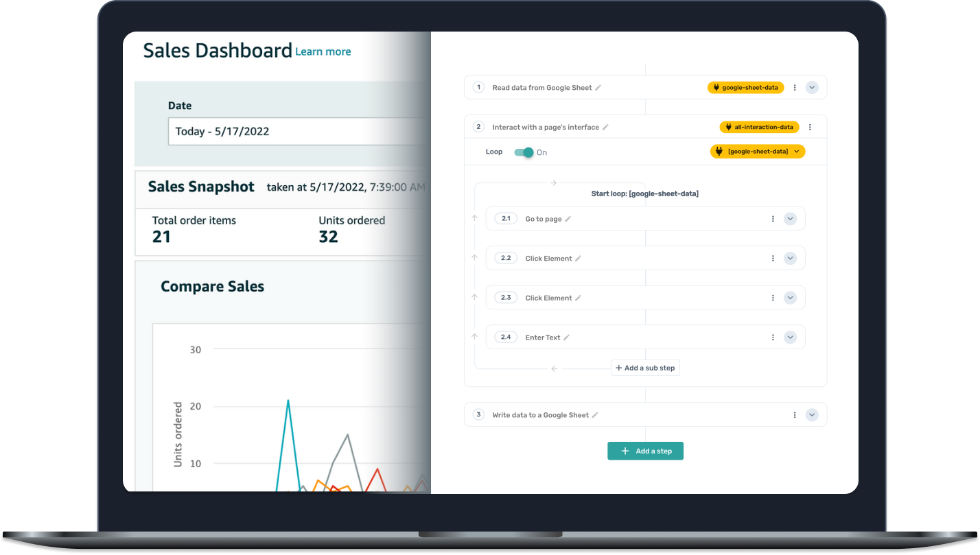Expand step 3 Write data to a Google Sheet
980x555 pixels.
[812, 415]
